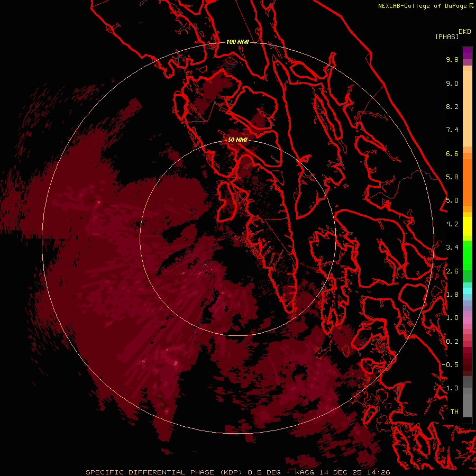The height and width of the screenshot is (476, 476).
Task: Click the TH threshold legend label
Action: coord(454,412)
